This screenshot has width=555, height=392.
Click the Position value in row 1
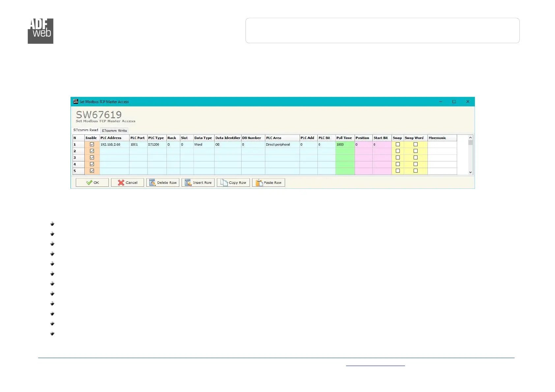click(x=364, y=145)
